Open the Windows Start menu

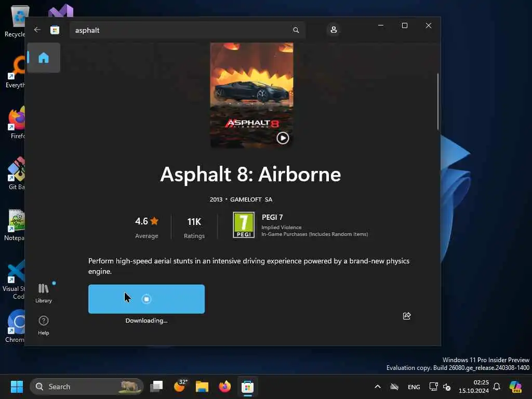(x=17, y=387)
